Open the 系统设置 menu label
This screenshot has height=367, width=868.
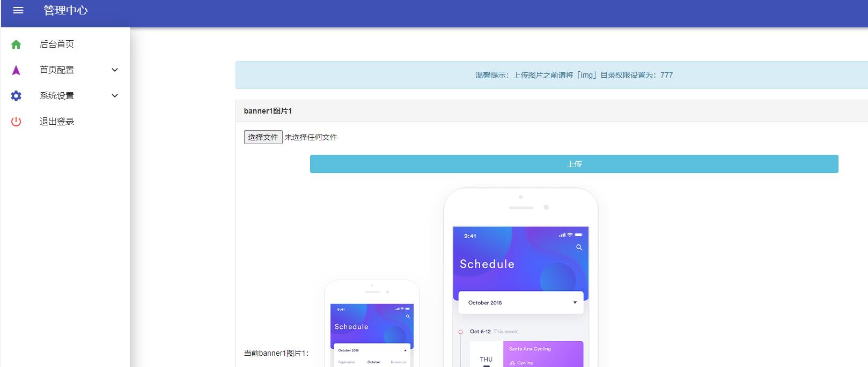point(57,96)
